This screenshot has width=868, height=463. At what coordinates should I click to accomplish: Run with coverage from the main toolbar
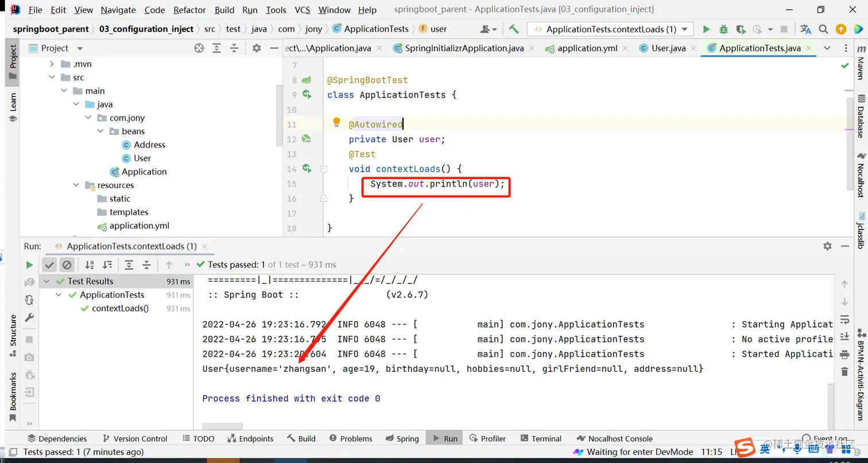[741, 29]
